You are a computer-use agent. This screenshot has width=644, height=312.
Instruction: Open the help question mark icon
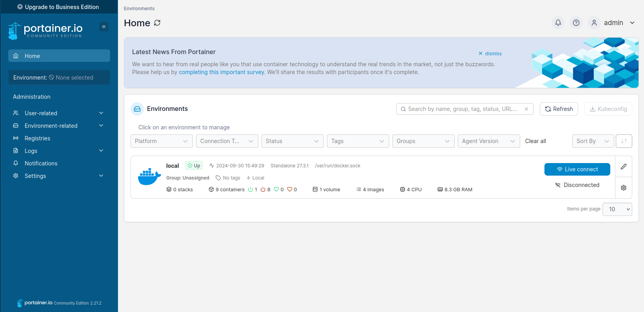coord(576,23)
